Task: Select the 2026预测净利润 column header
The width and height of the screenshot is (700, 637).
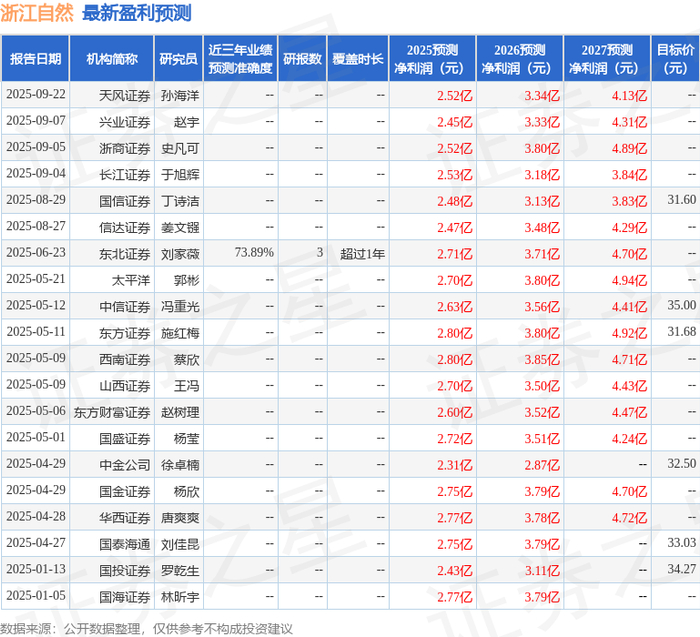Action: pyautogui.click(x=520, y=59)
